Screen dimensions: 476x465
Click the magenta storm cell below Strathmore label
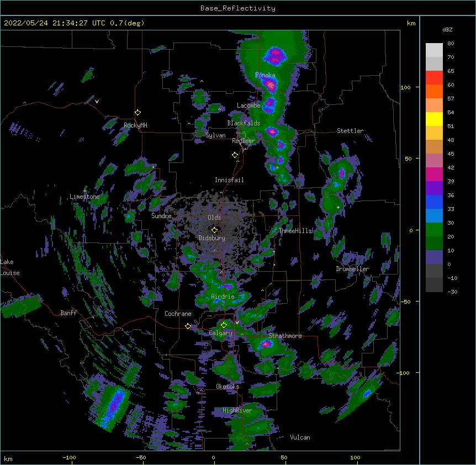[266, 344]
